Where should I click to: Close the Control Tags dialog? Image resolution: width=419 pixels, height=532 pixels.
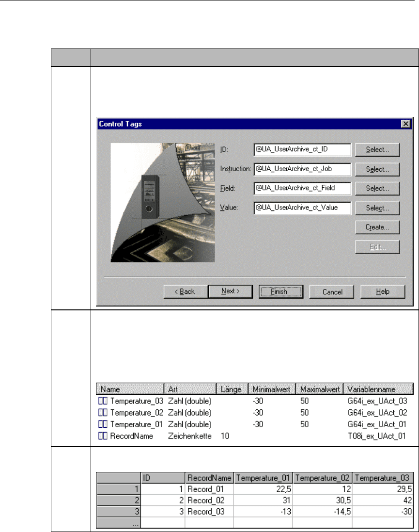(406, 124)
